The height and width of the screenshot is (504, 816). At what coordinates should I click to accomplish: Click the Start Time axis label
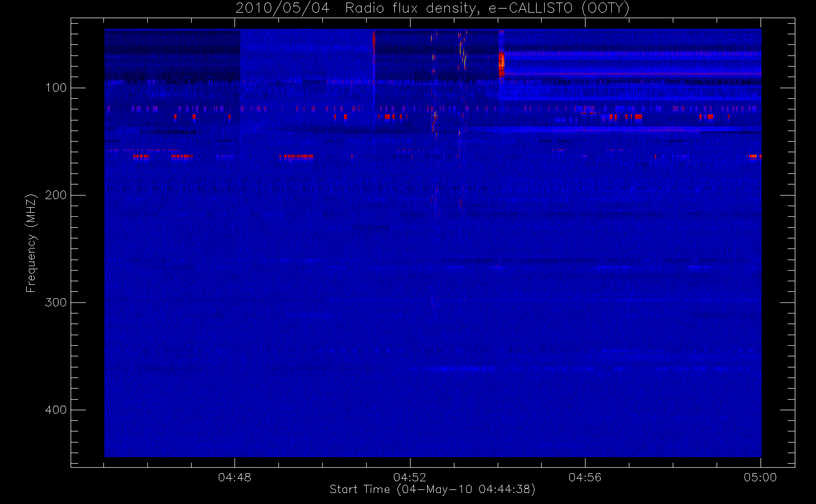[433, 489]
